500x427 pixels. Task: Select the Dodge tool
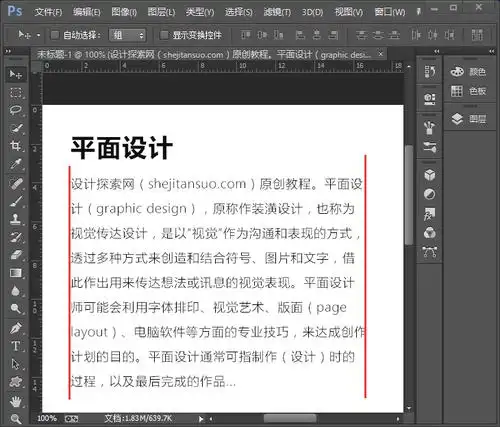click(x=16, y=309)
